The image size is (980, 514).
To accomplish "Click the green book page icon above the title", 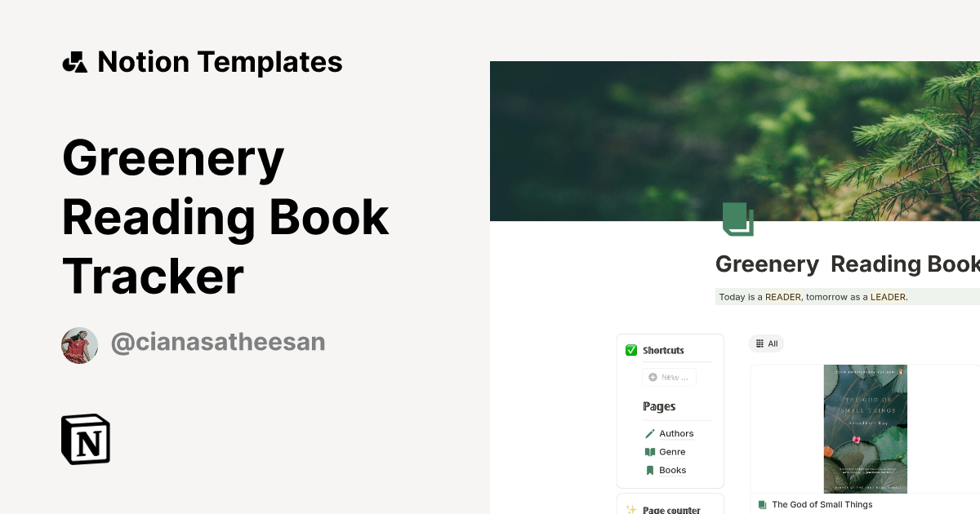I will (x=737, y=219).
